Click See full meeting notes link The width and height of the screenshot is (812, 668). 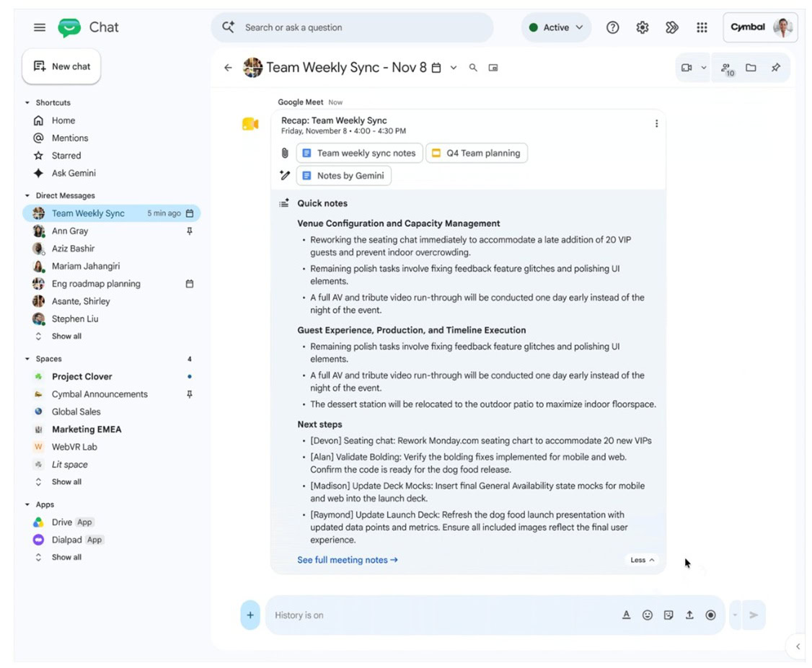pyautogui.click(x=348, y=560)
